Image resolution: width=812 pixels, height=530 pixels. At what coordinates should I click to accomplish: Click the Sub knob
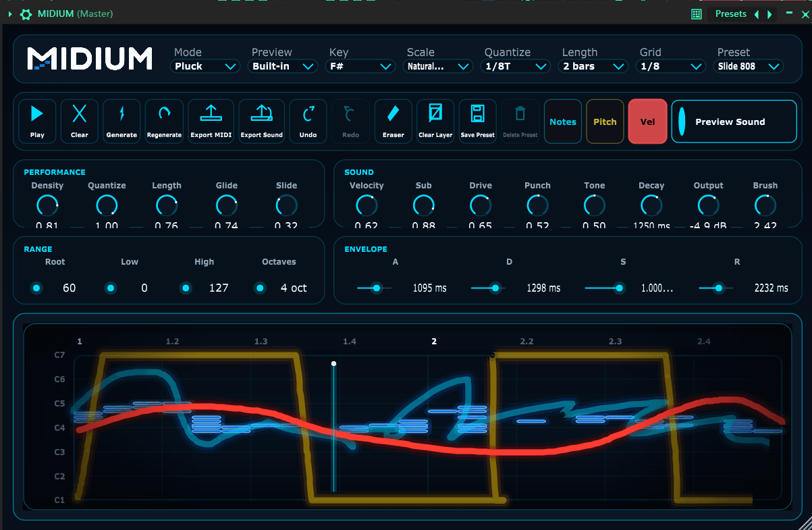coord(423,205)
